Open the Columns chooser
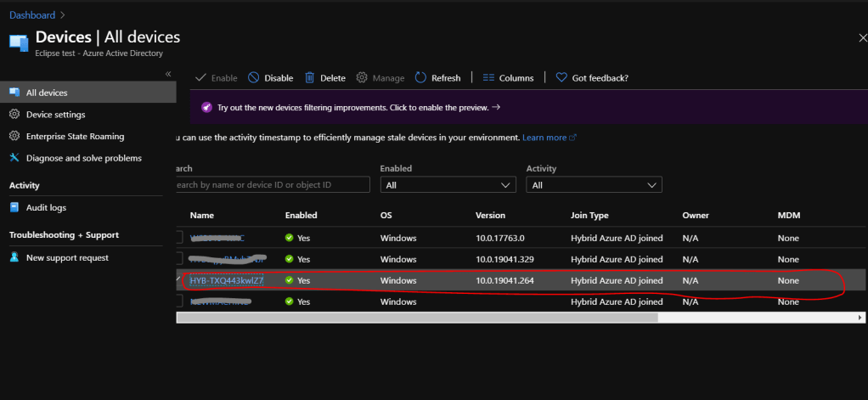 pos(507,78)
